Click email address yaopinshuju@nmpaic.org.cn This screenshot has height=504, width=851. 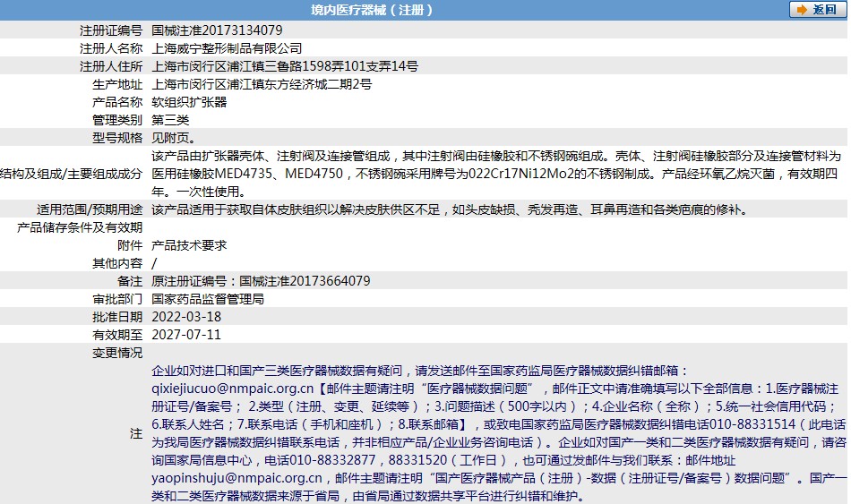click(236, 478)
